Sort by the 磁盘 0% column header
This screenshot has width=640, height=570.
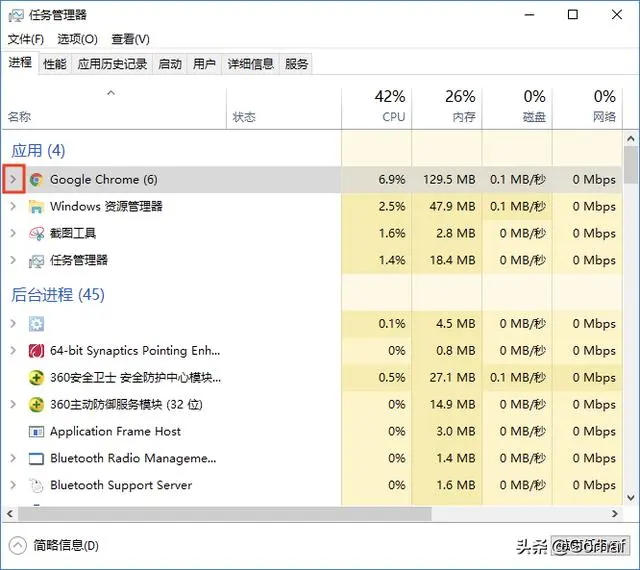(x=517, y=108)
